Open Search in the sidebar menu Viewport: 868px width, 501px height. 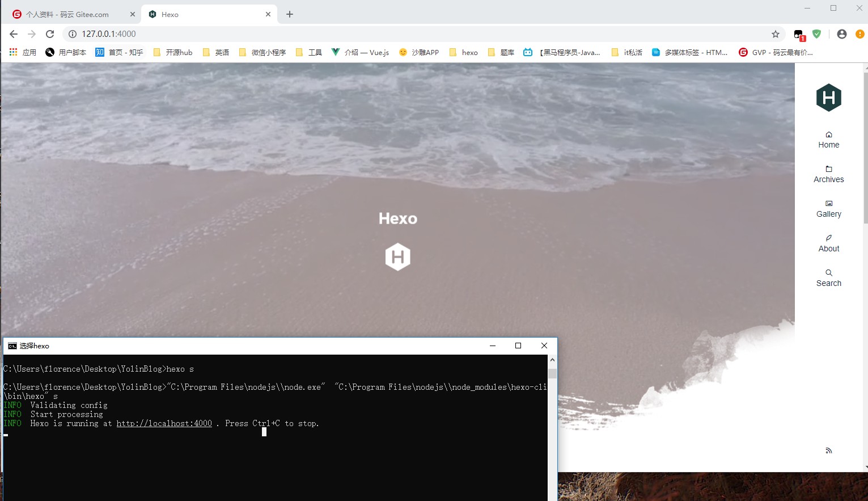coord(829,278)
